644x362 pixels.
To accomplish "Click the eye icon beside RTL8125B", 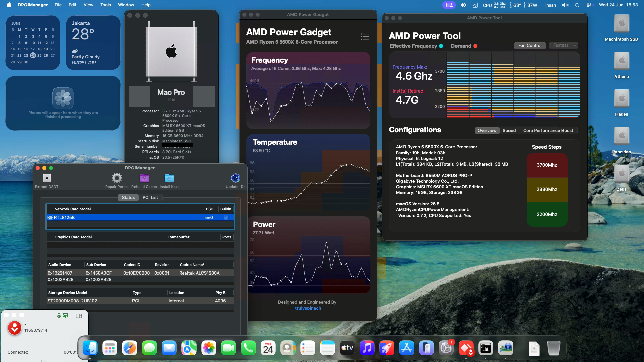I will point(50,217).
